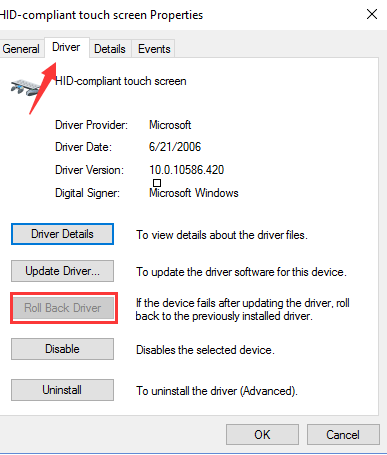Close the properties window
The width and height of the screenshot is (387, 455).
click(x=372, y=14)
